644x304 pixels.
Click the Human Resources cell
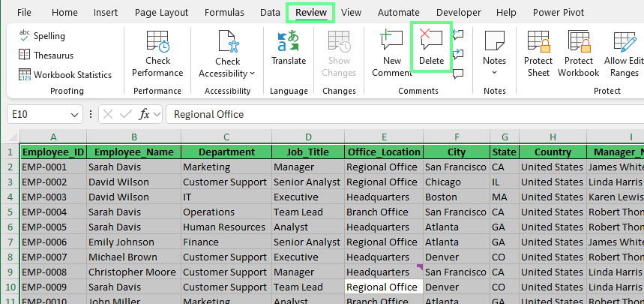pos(226,227)
